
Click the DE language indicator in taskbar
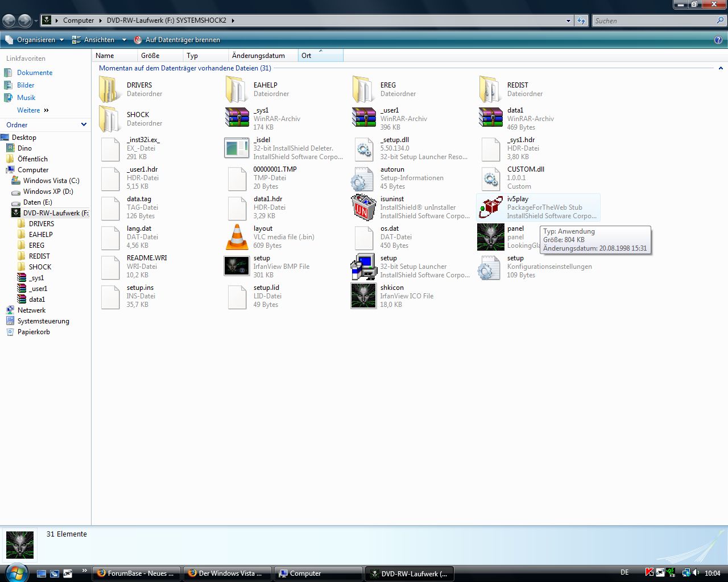624,572
